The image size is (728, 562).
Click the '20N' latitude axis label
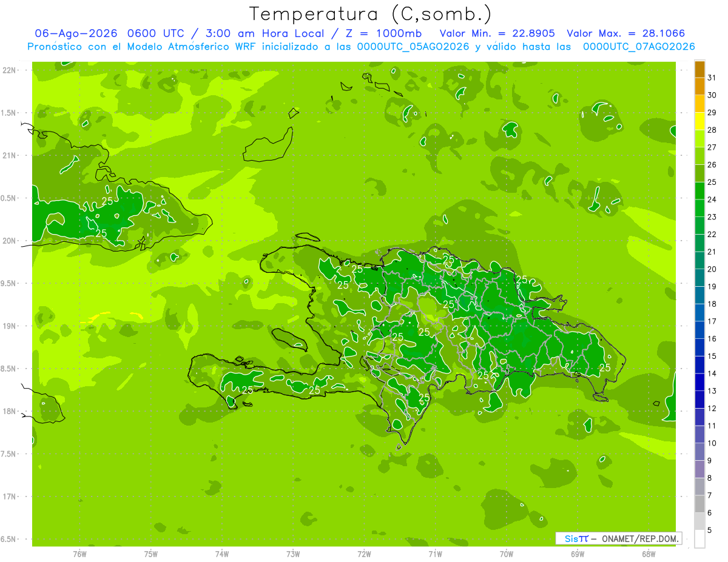[10, 241]
